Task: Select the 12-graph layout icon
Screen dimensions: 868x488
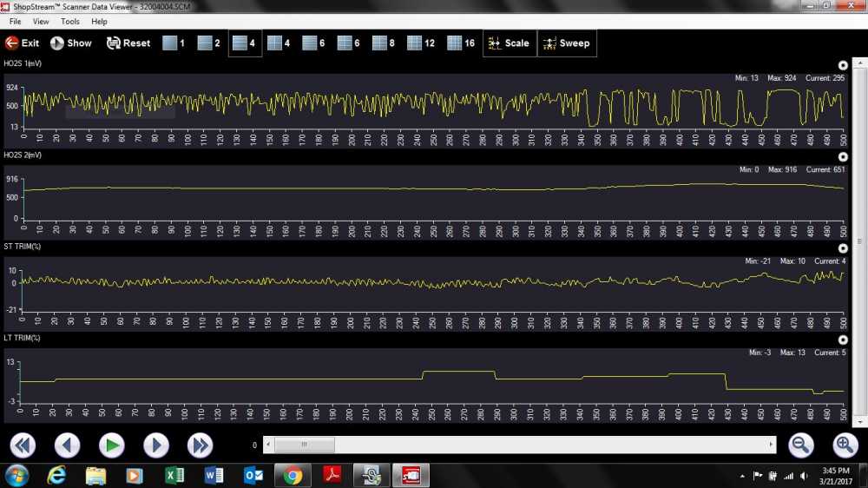Action: (x=421, y=43)
